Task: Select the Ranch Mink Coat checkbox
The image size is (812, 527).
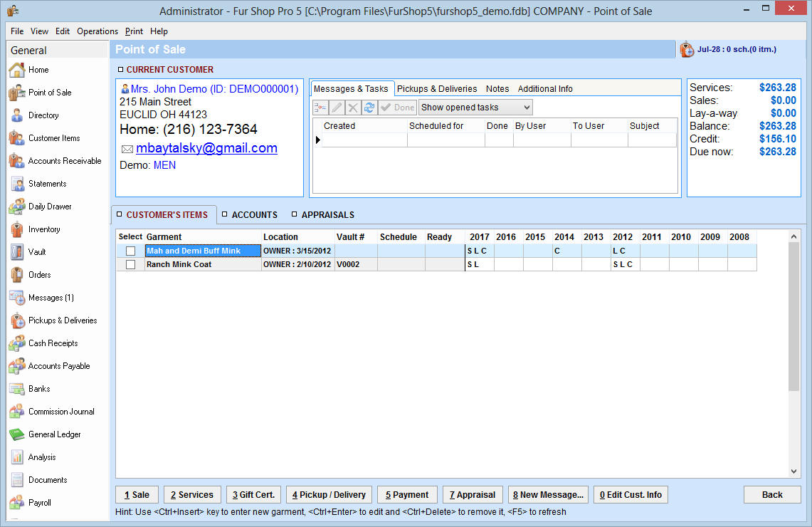Action: (x=130, y=264)
